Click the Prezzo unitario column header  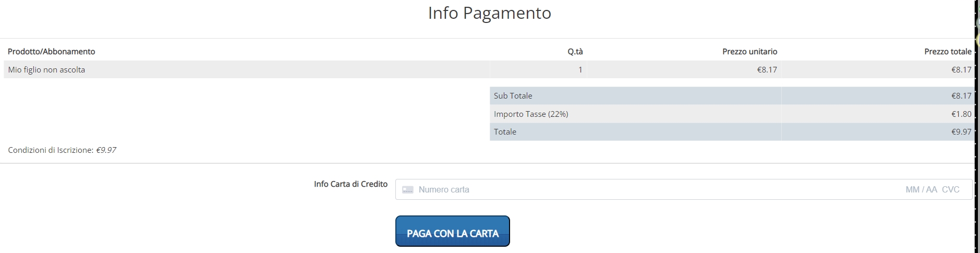click(749, 52)
